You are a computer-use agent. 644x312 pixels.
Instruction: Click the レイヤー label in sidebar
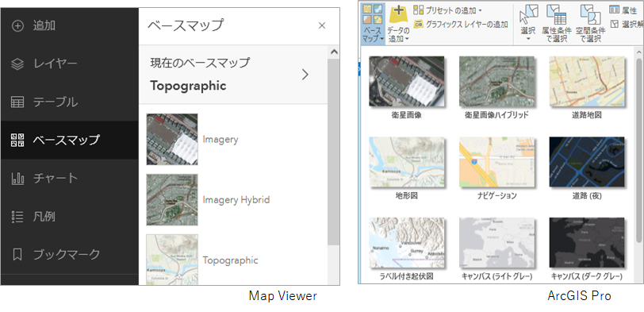point(56,64)
